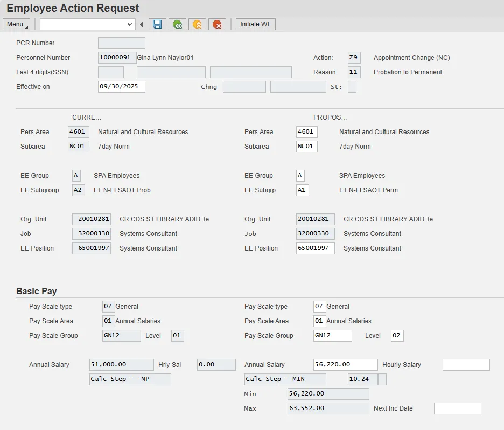Click the red Cancel icon

pyautogui.click(x=217, y=24)
